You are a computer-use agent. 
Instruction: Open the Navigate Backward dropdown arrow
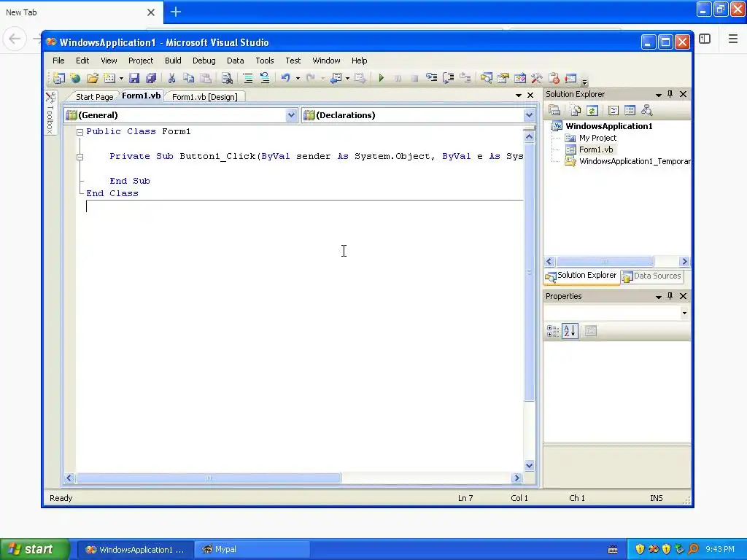[x=347, y=79]
